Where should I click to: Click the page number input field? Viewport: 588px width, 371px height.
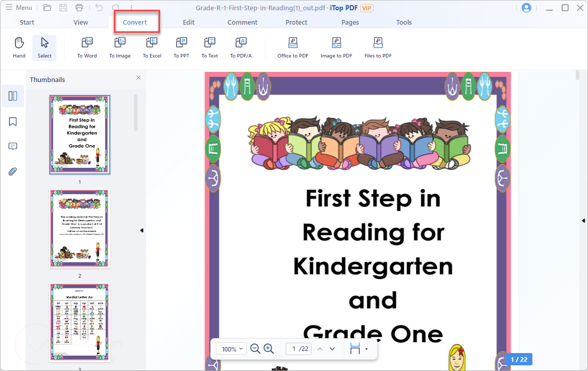(299, 349)
